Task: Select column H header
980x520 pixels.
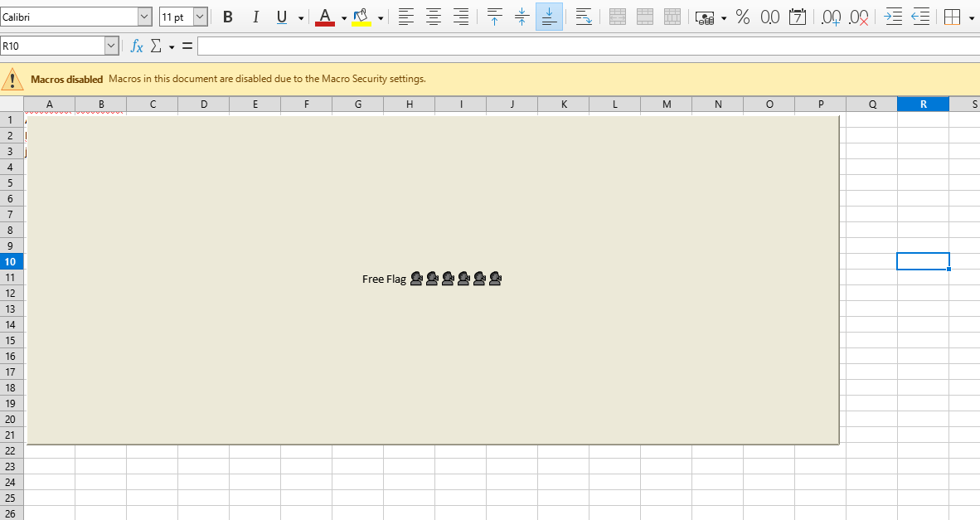Action: tap(410, 104)
